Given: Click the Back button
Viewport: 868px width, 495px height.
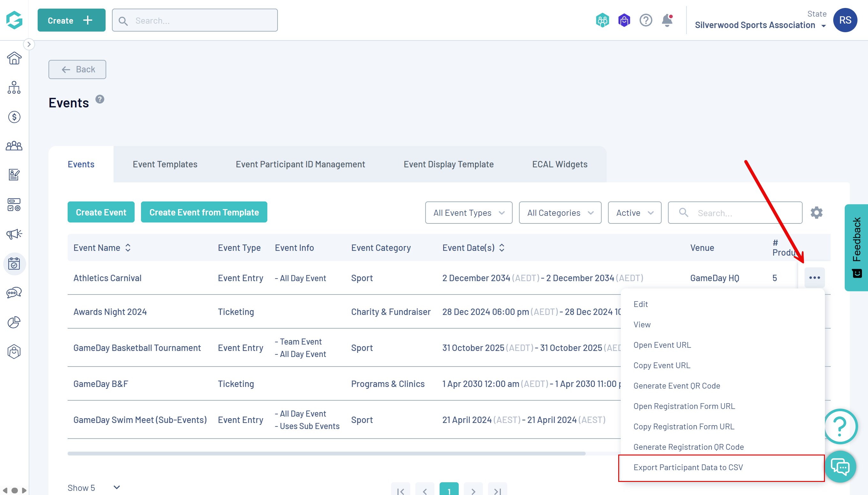Looking at the screenshot, I should pyautogui.click(x=77, y=69).
